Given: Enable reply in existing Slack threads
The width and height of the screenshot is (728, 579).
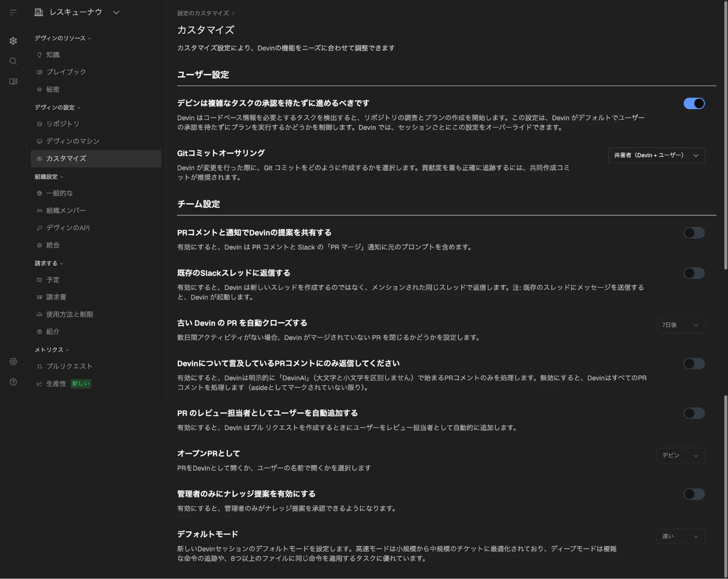Looking at the screenshot, I should (694, 273).
